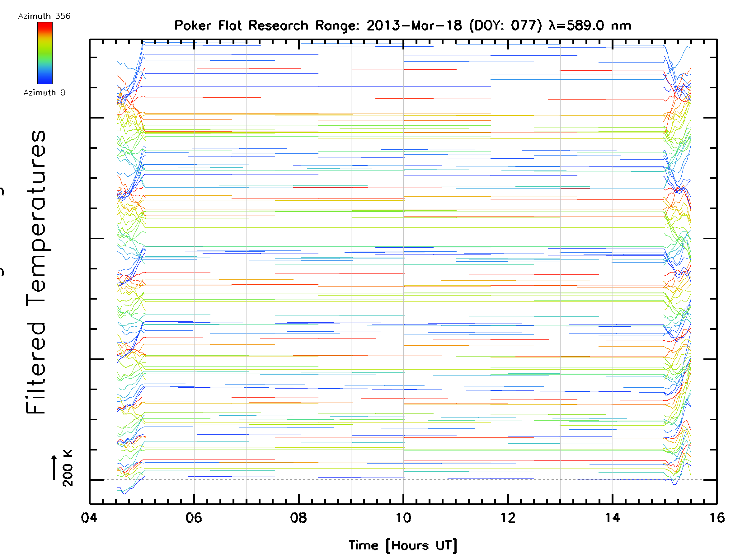The height and width of the screenshot is (560, 747).
Task: Click the 'Azimuth 356' legend label
Action: click(44, 16)
